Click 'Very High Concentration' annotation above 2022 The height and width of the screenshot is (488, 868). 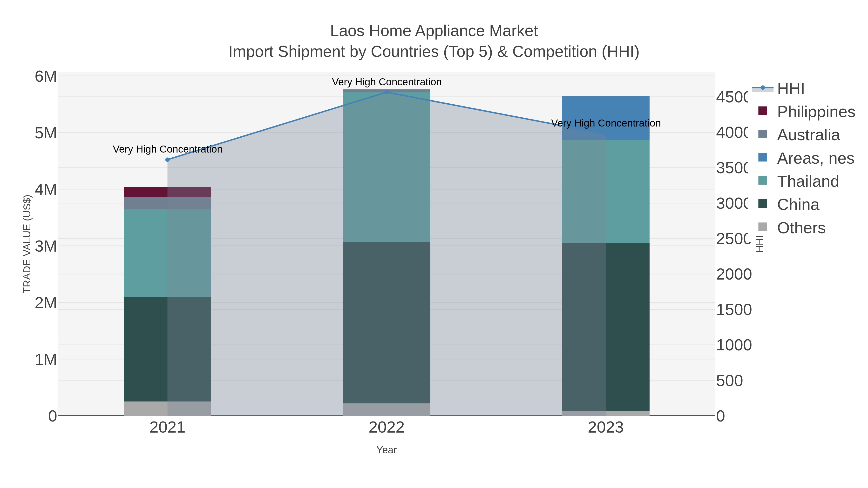(387, 82)
